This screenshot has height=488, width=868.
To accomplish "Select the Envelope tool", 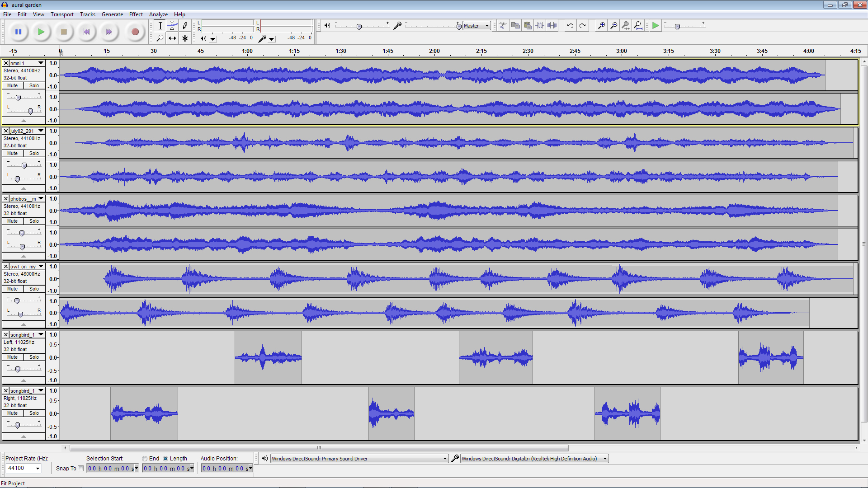I will click(x=172, y=26).
